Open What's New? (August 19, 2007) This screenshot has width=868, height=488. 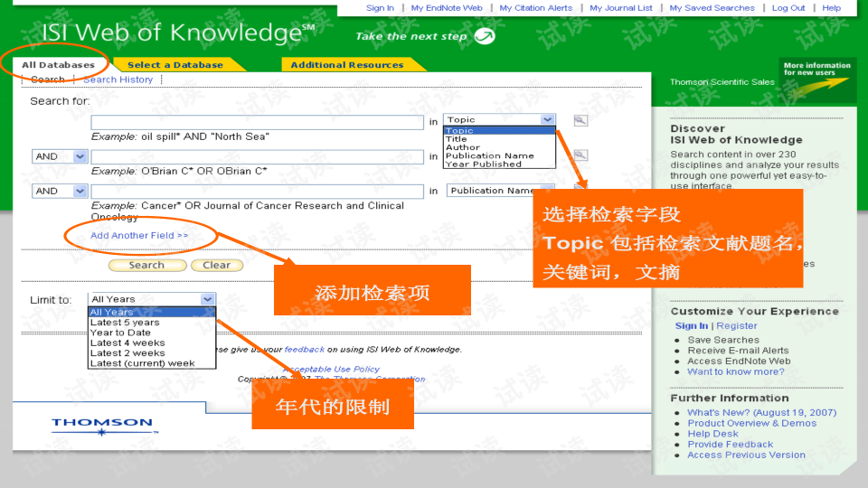pos(761,413)
